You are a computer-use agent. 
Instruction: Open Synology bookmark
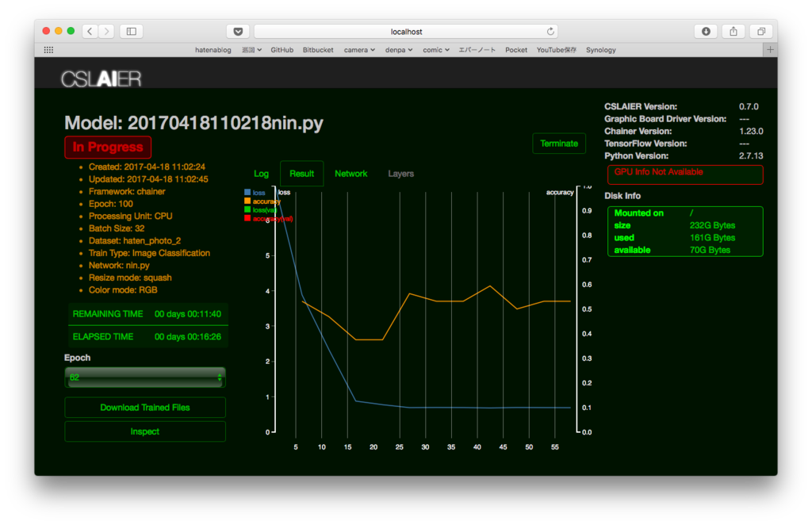click(601, 50)
